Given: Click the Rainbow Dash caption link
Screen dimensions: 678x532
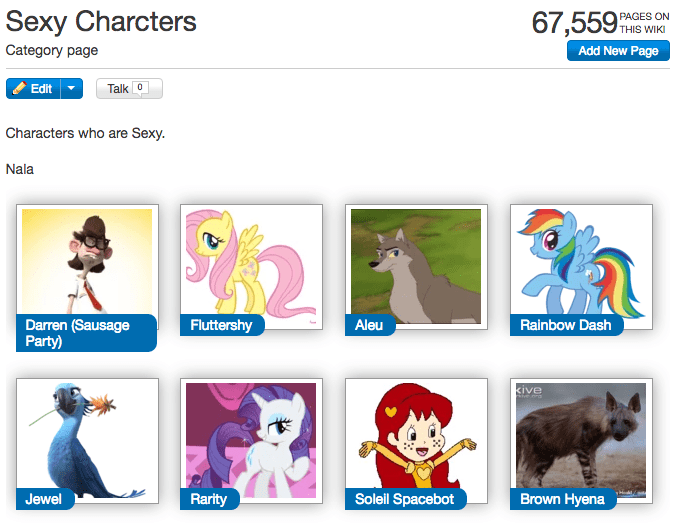Looking at the screenshot, I should 566,325.
